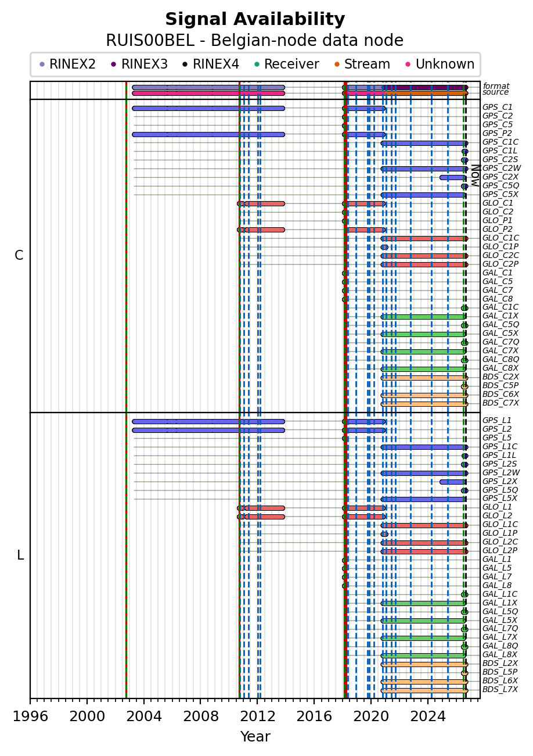The height and width of the screenshot is (756, 533).
Task: Click the short blue GPS_C2X availability bar
Action: (453, 177)
